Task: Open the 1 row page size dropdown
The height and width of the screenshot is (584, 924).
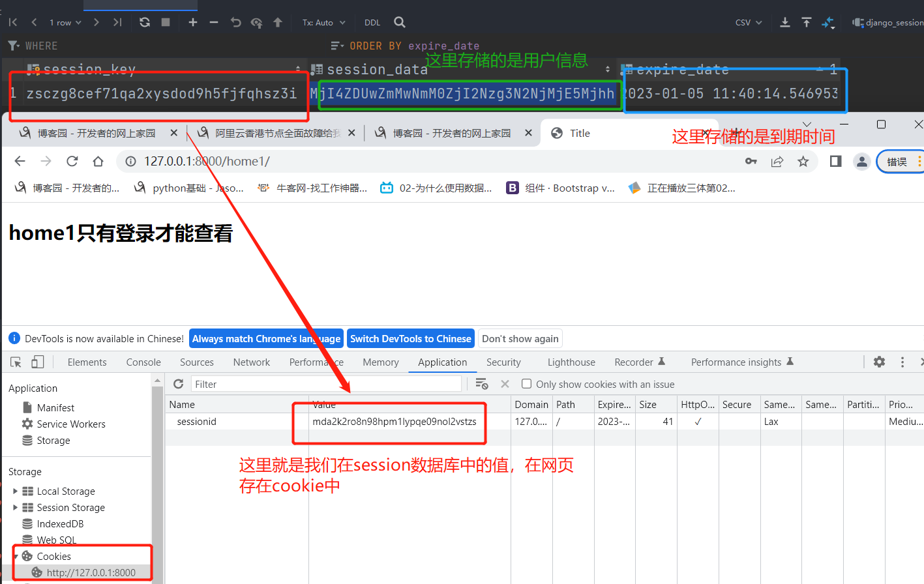Action: (x=65, y=22)
